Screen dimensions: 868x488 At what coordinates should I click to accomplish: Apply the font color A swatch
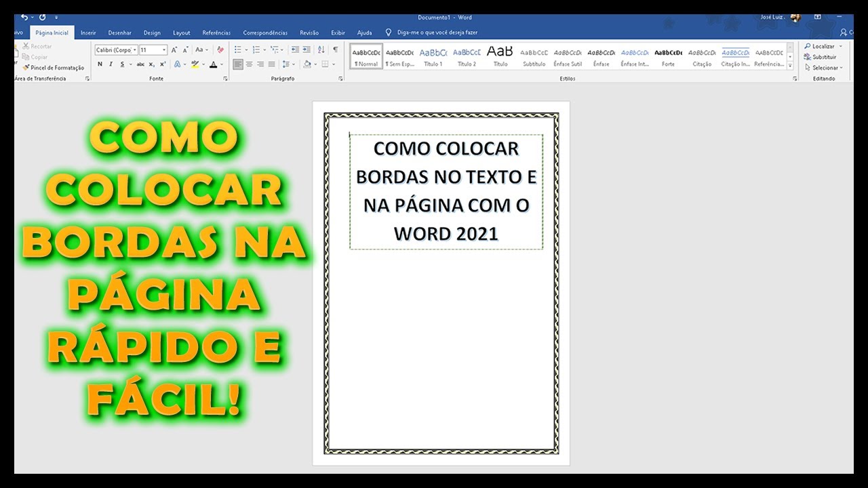click(213, 64)
